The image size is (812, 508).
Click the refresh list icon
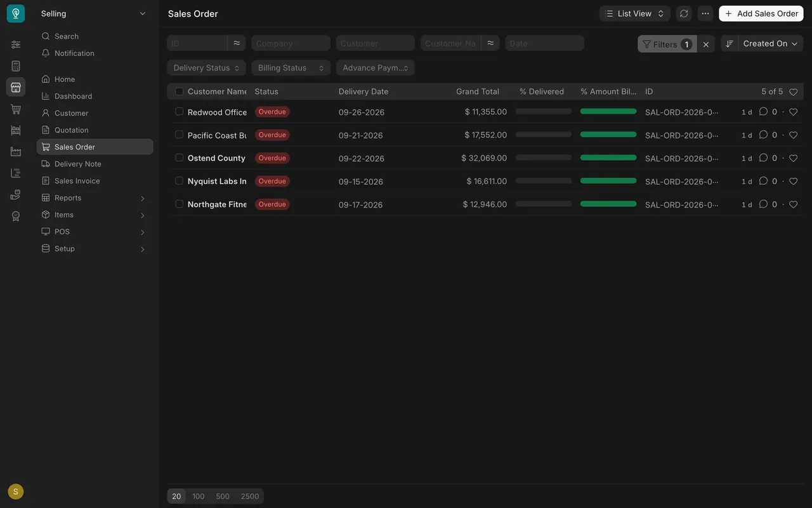pyautogui.click(x=684, y=13)
